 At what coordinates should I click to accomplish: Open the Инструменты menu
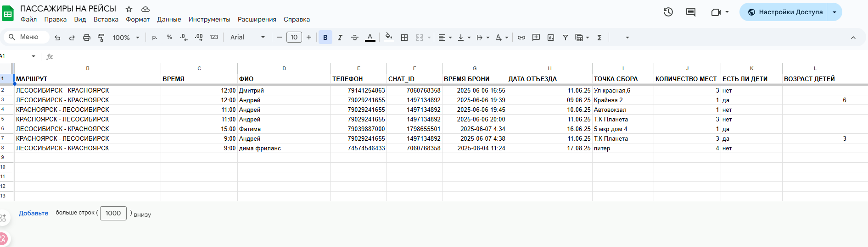[209, 19]
